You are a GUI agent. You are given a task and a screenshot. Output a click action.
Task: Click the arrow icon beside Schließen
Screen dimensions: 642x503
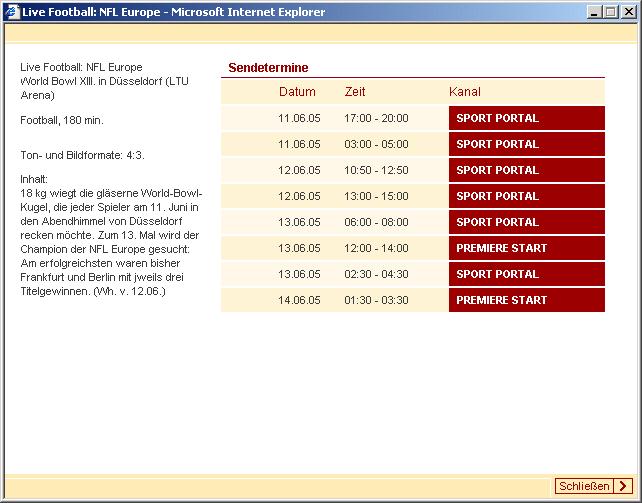[623, 486]
